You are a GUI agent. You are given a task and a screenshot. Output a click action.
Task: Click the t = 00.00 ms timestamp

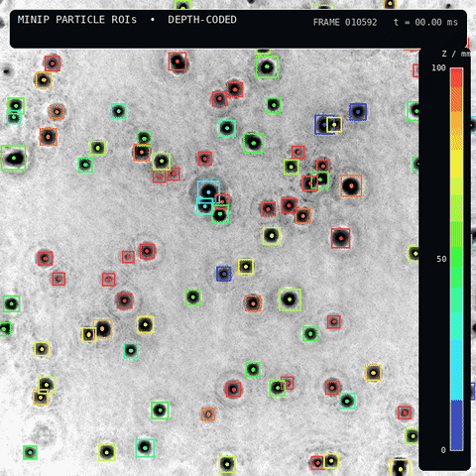(x=425, y=23)
